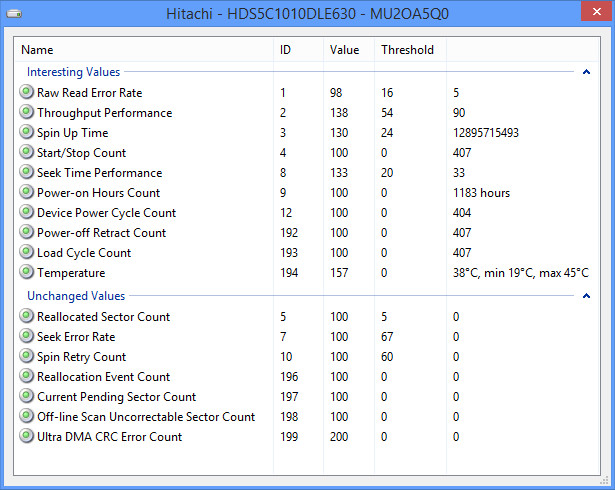The height and width of the screenshot is (490, 615).
Task: Click the Load Cycle Count status icon
Action: point(26,252)
